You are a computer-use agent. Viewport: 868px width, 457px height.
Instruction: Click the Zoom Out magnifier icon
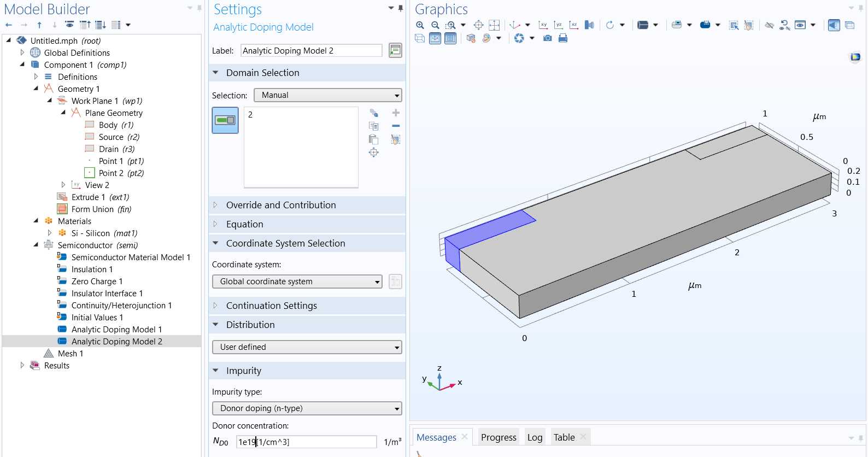[435, 25]
